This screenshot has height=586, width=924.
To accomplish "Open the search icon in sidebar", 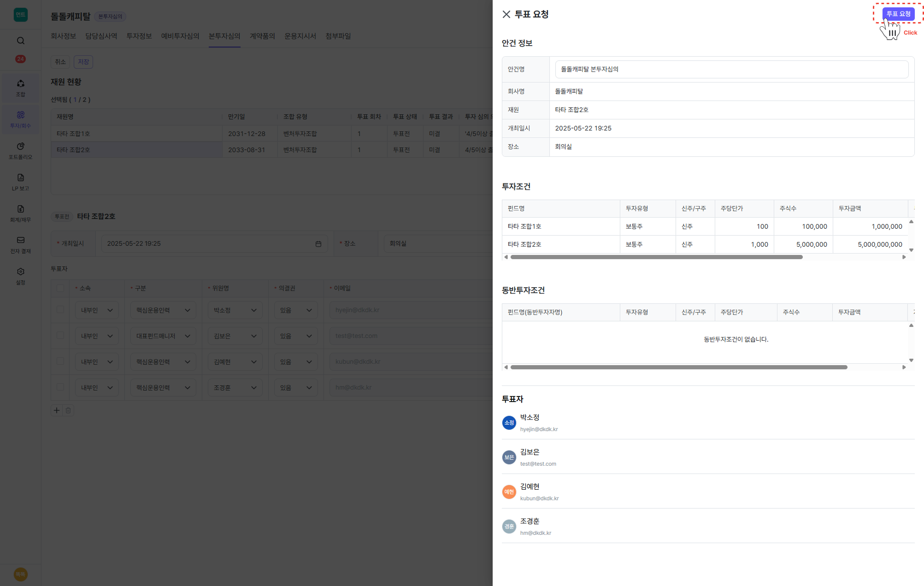I will point(21,41).
